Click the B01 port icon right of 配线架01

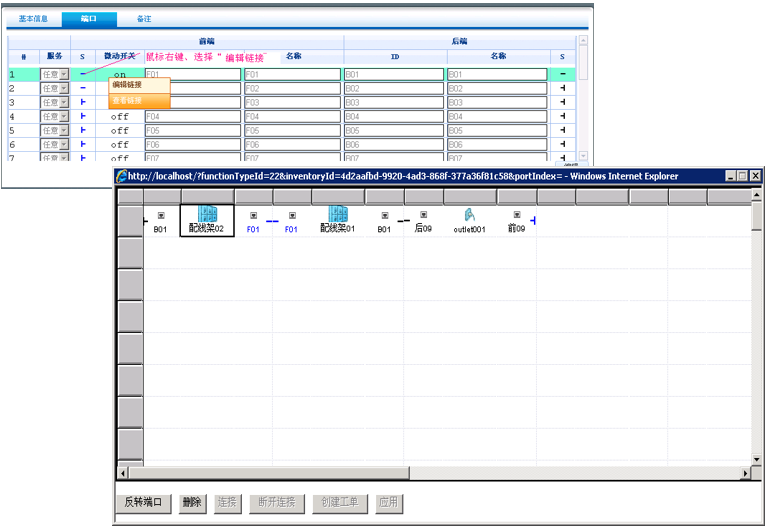(x=384, y=215)
